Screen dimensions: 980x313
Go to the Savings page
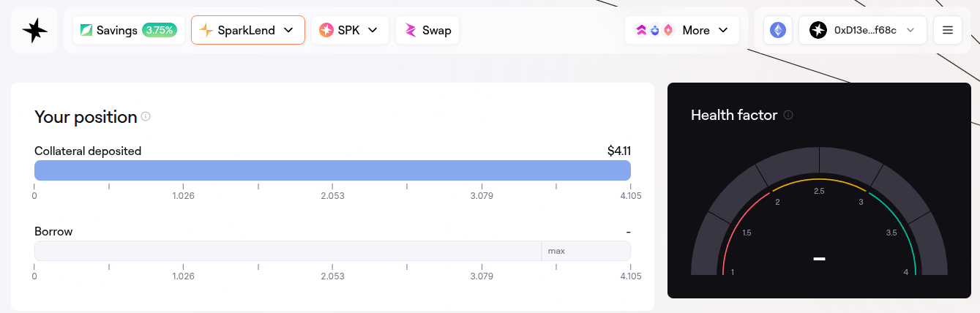[116, 30]
